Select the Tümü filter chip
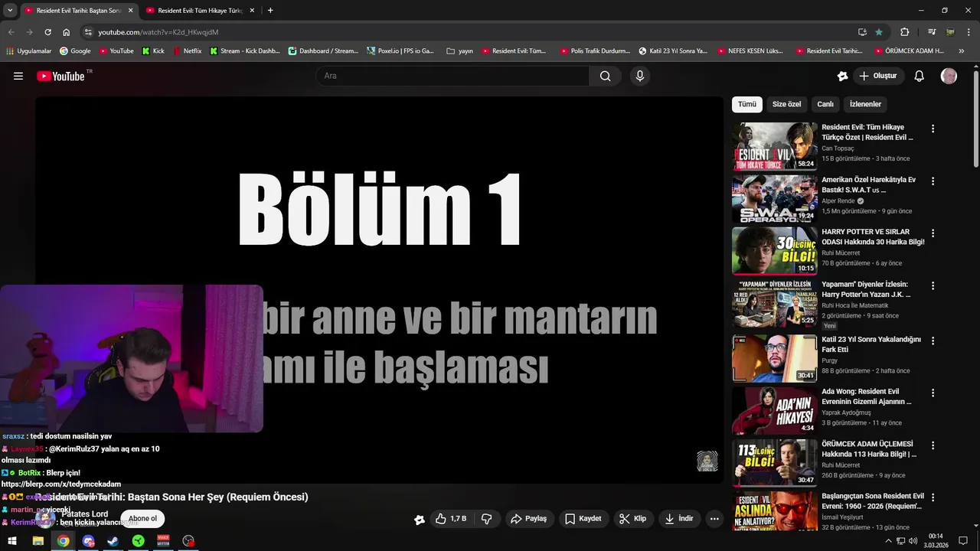This screenshot has height=551, width=980. (x=747, y=104)
